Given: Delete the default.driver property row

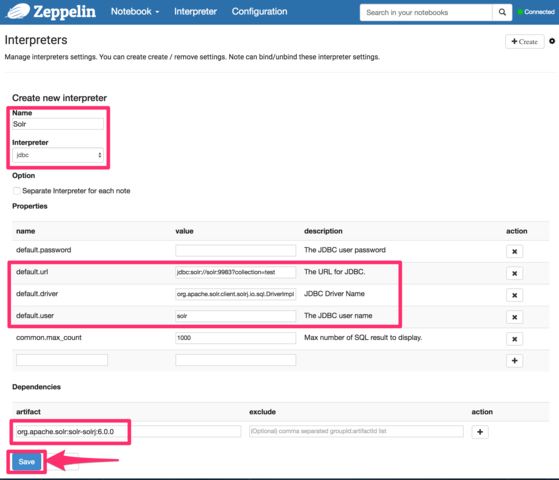Looking at the screenshot, I should (514, 295).
